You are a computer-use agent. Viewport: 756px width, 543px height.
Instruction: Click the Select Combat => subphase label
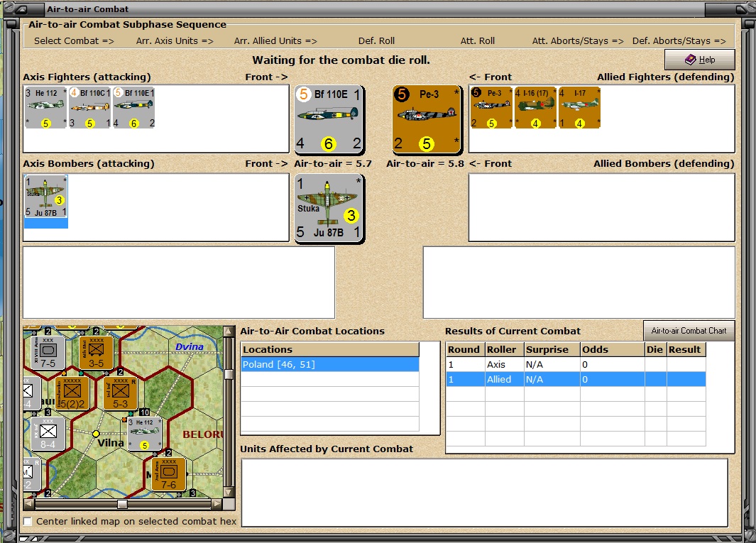tap(74, 41)
